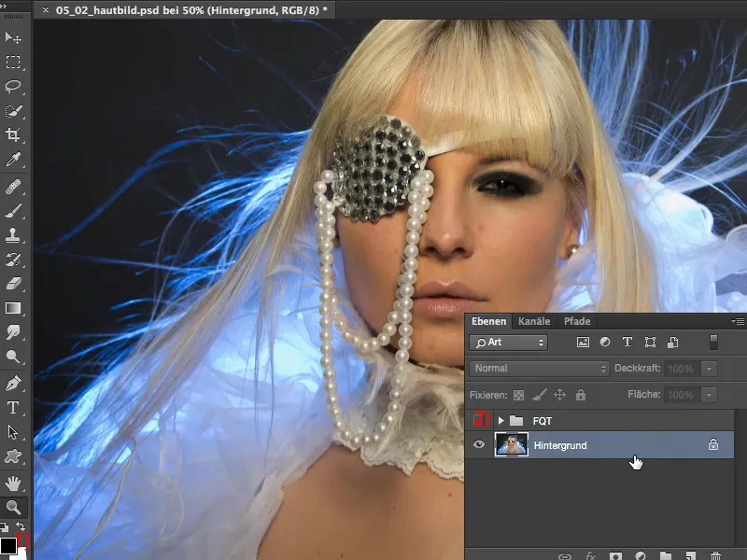Screen dimensions: 747x560
Task: Click link layers icon in Ebenen panel
Action: pos(565,555)
